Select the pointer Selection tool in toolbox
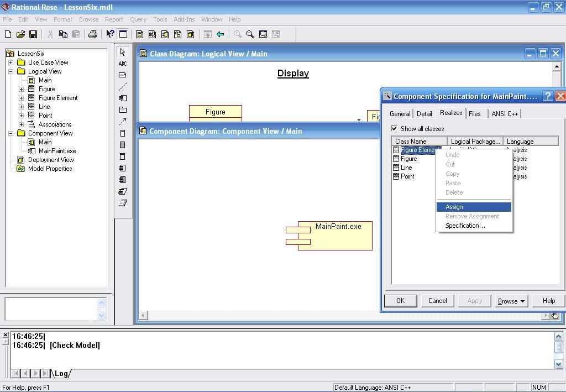This screenshot has height=392, width=566. [x=123, y=52]
